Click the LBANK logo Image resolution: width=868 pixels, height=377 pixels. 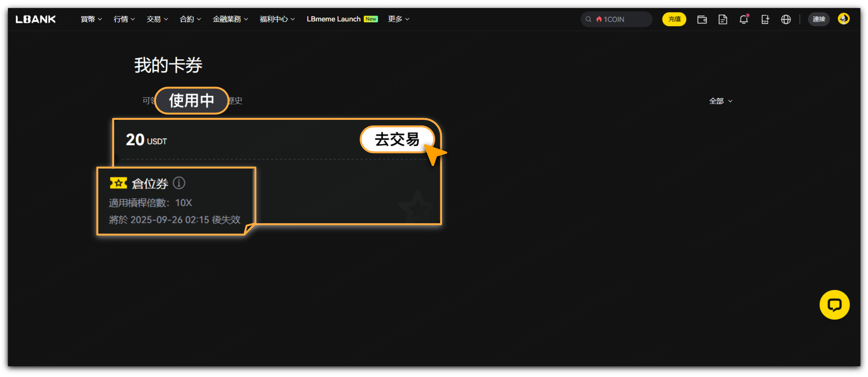coord(35,19)
